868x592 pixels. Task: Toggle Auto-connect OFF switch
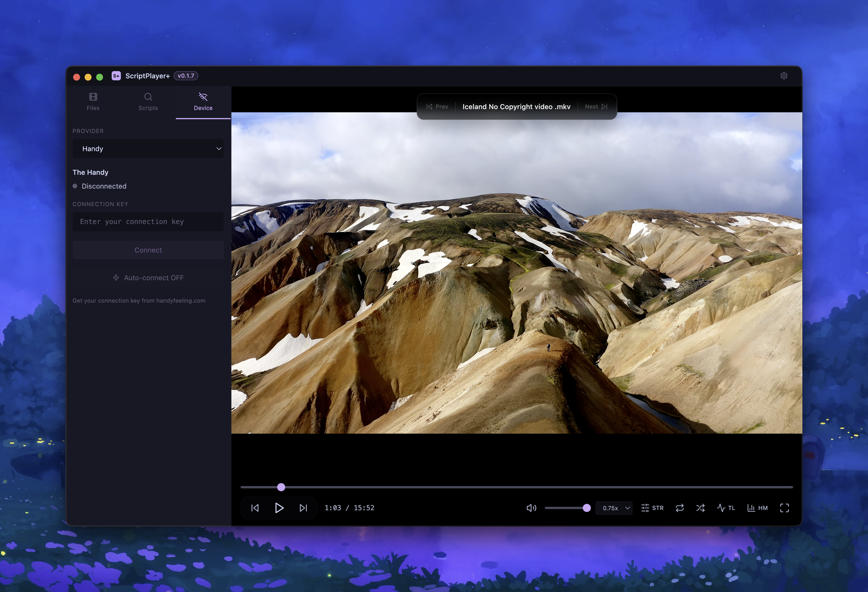tap(148, 278)
